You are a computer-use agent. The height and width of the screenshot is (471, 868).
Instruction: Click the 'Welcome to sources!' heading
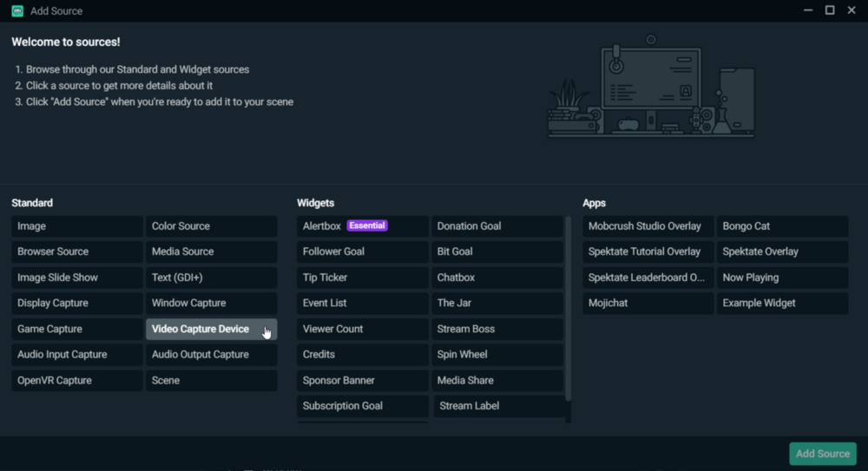[66, 42]
